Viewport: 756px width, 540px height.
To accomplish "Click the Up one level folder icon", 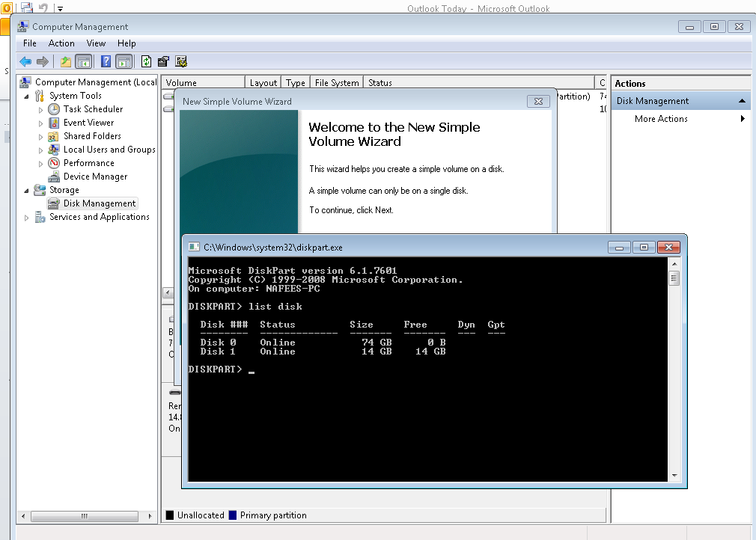I will click(x=67, y=61).
